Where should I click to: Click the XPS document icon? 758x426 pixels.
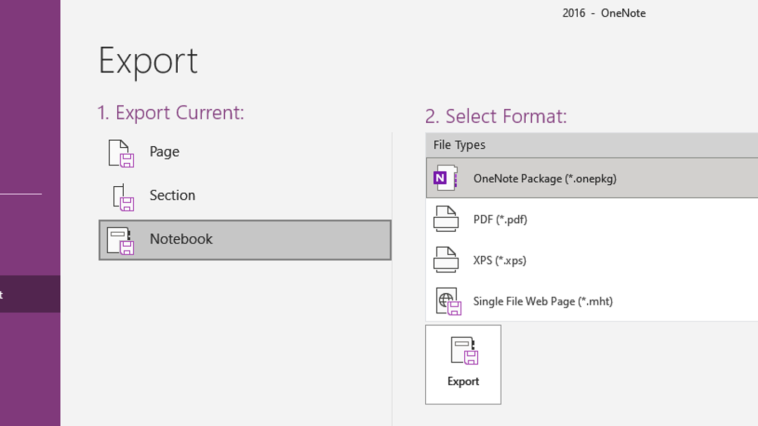[446, 260]
